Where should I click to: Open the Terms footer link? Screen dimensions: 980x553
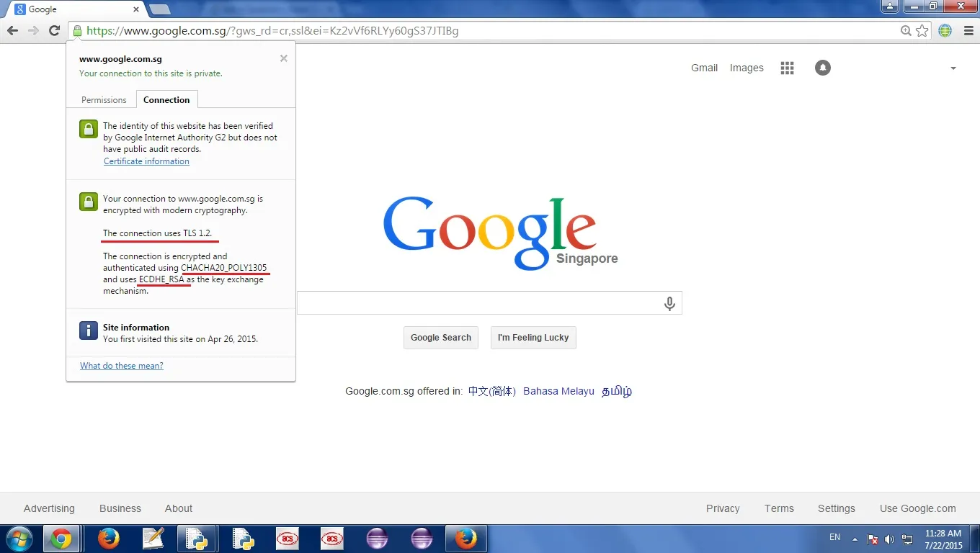coord(779,508)
